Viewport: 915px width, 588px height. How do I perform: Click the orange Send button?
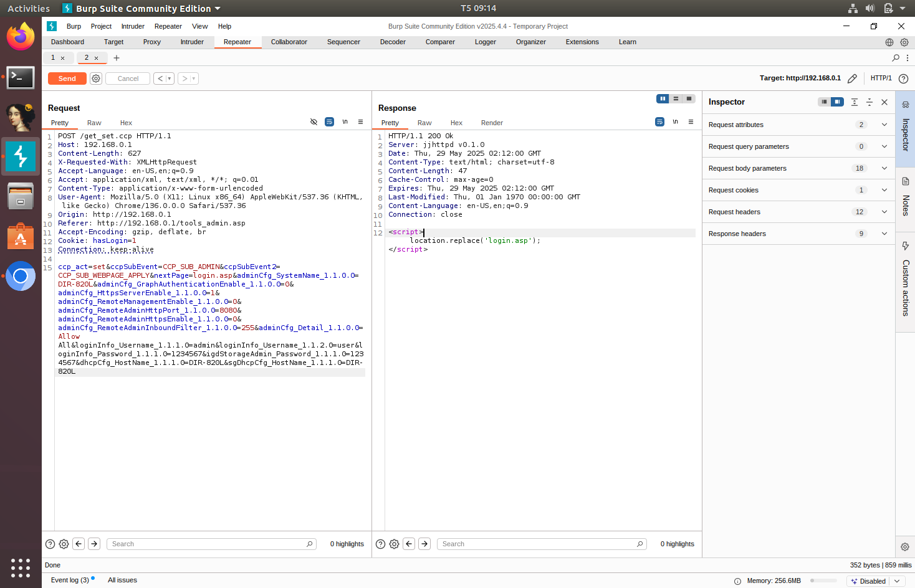[x=67, y=78]
